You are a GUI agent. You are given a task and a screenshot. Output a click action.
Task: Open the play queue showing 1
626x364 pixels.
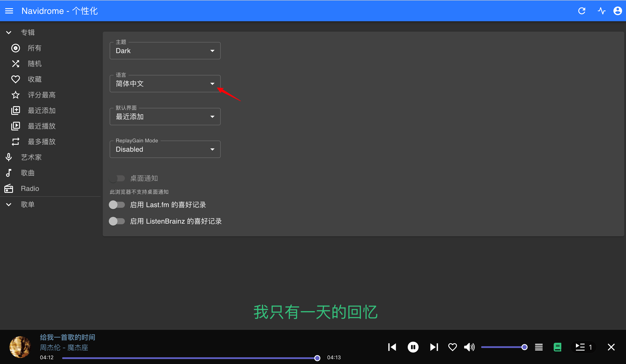tap(584, 347)
